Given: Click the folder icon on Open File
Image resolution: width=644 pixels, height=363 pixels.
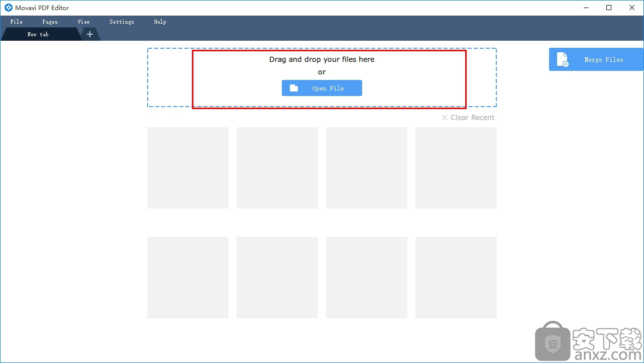Looking at the screenshot, I should [294, 88].
